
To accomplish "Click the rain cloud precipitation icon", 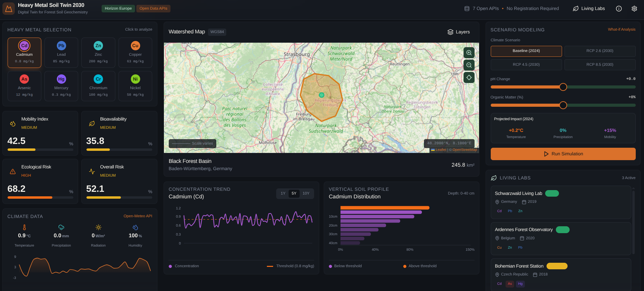I will [x=61, y=227].
